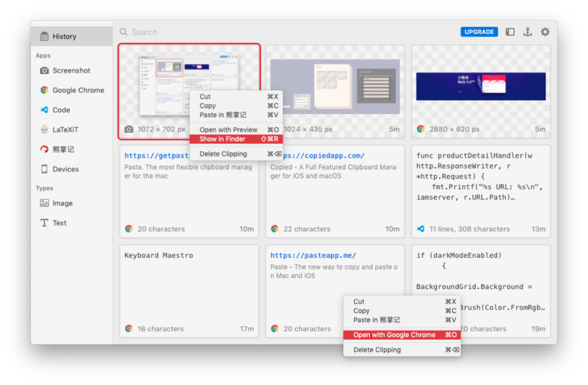This screenshot has height=385, width=588.
Task: Click the 11 lines, 308 characters label
Action: point(469,229)
